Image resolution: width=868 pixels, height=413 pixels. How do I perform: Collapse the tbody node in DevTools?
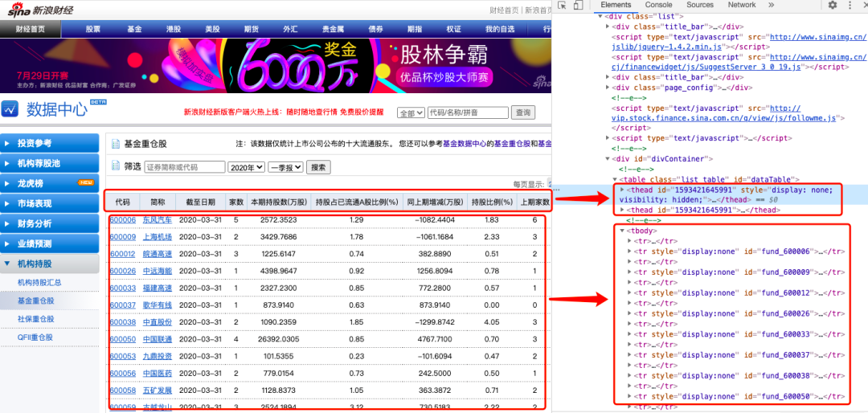(x=622, y=231)
